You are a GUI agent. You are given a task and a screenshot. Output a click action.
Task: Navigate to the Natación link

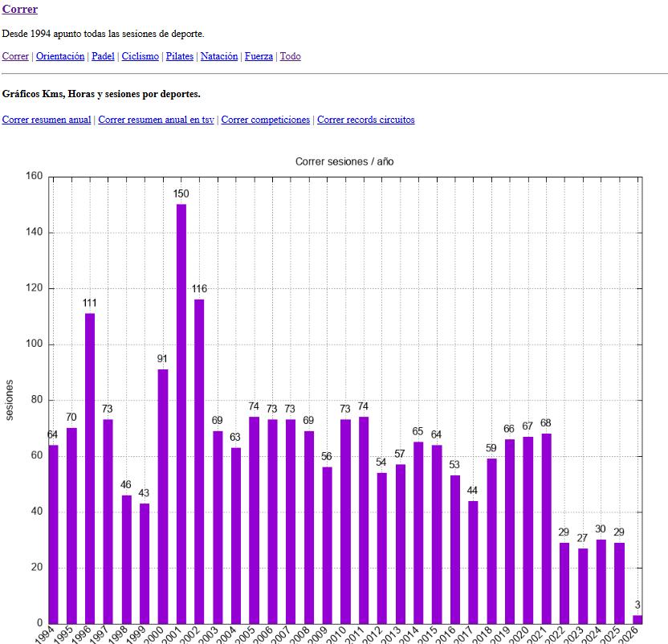click(x=219, y=56)
